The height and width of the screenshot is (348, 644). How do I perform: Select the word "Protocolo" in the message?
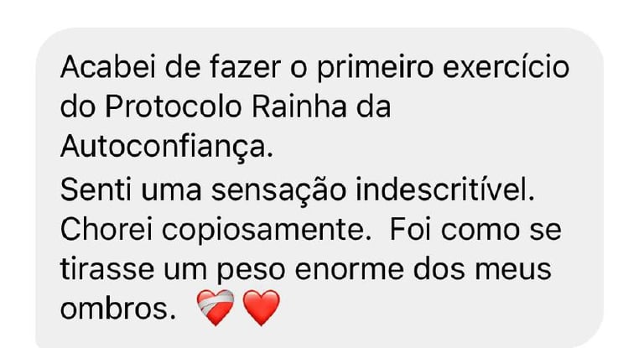[x=173, y=107]
